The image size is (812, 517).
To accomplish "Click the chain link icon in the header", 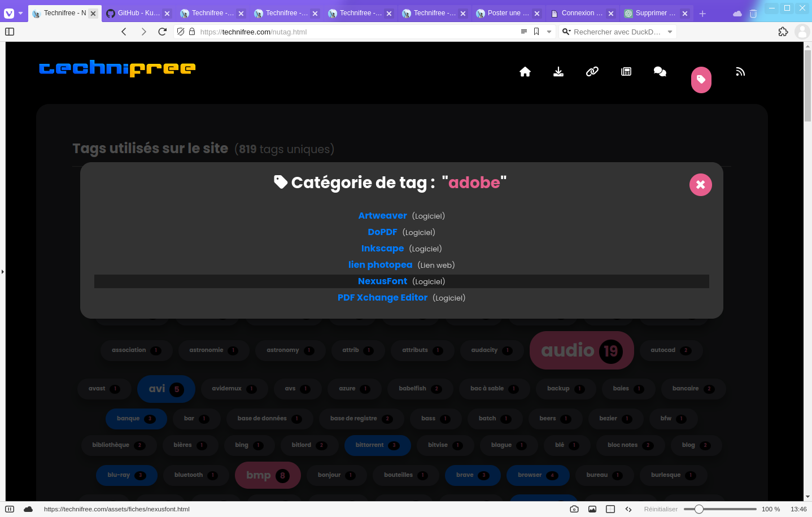I will coord(592,72).
